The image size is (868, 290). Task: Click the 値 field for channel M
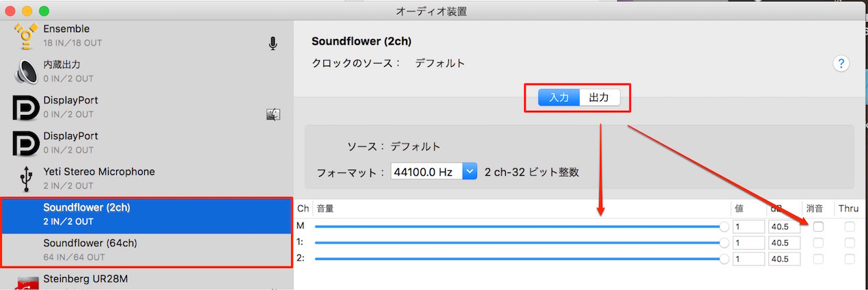(x=748, y=226)
